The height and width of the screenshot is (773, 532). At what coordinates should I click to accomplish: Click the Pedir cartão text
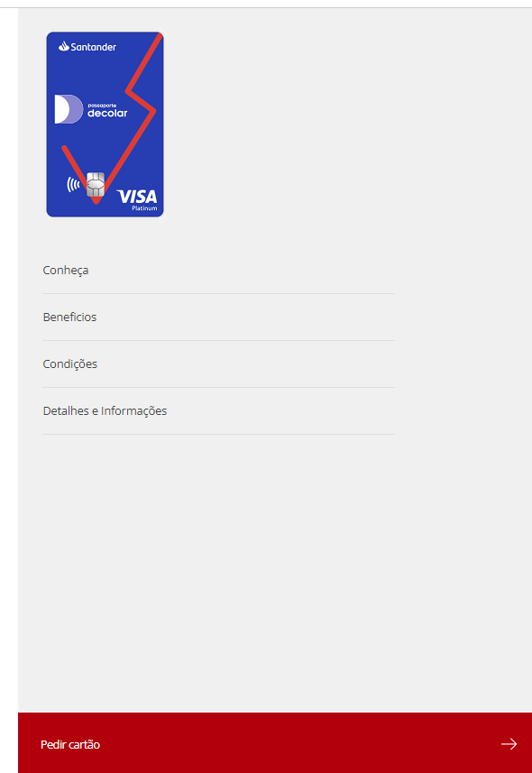pyautogui.click(x=70, y=744)
